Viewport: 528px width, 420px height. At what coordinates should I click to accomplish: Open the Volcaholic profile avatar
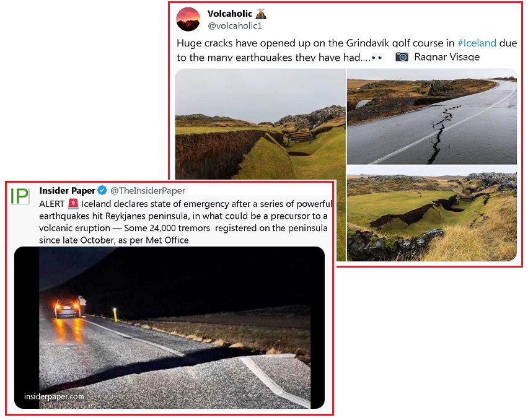pos(188,19)
